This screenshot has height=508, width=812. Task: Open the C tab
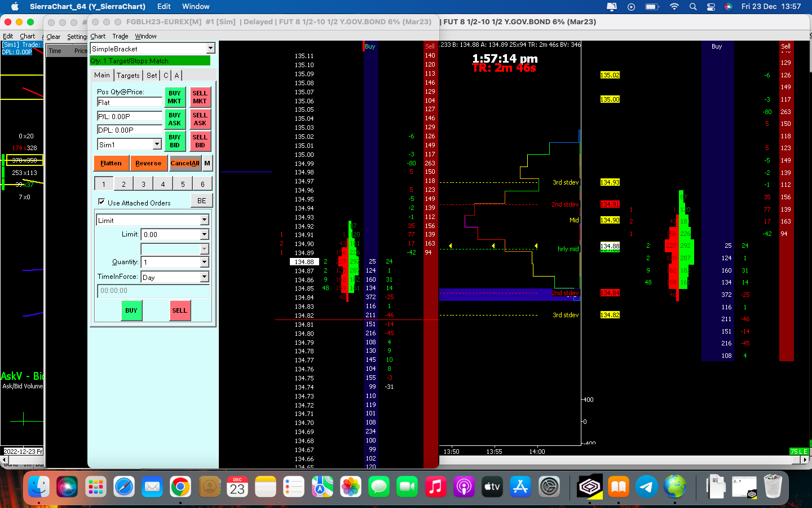coord(166,76)
